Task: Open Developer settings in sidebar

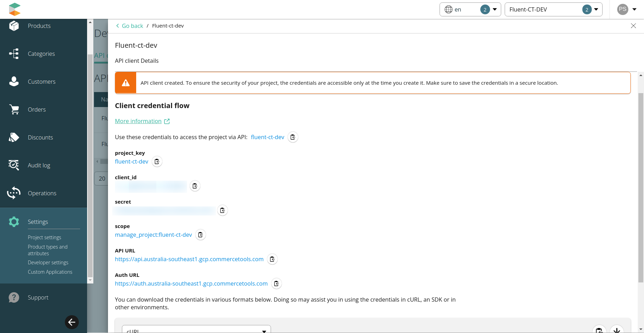Action: [48, 263]
